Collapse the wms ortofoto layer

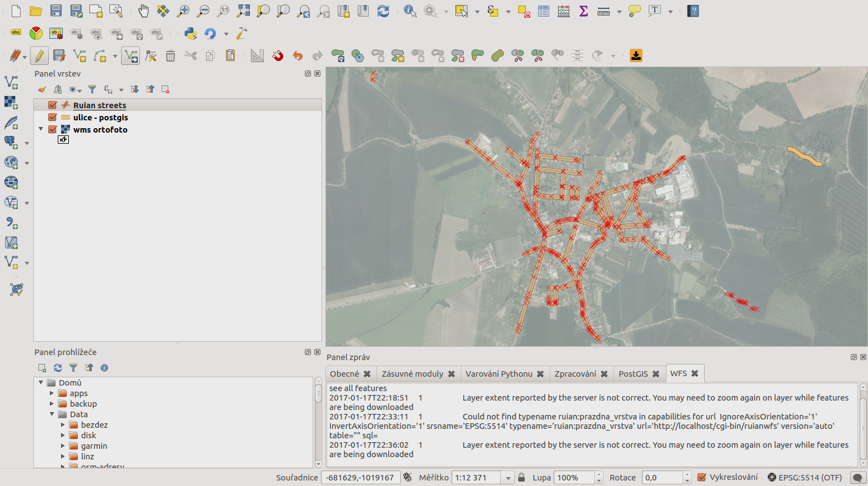tap(41, 129)
